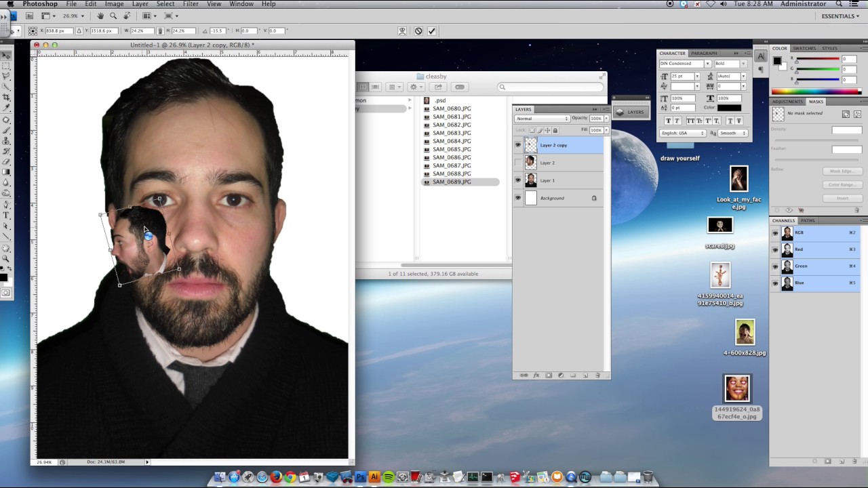Toggle Red channel visibility

click(775, 249)
